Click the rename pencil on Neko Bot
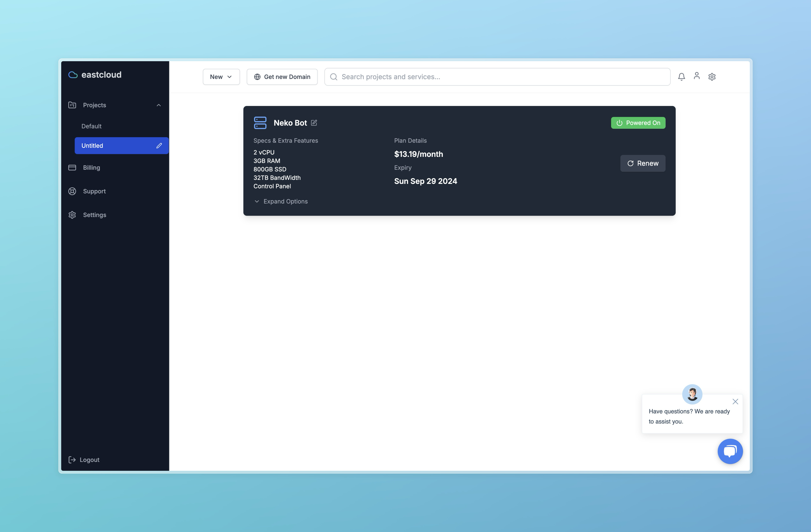Screen dimensions: 811x532 click(314, 123)
